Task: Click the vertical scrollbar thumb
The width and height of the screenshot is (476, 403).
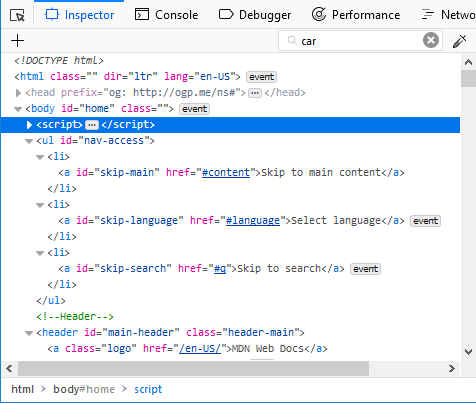Action: 468,79
